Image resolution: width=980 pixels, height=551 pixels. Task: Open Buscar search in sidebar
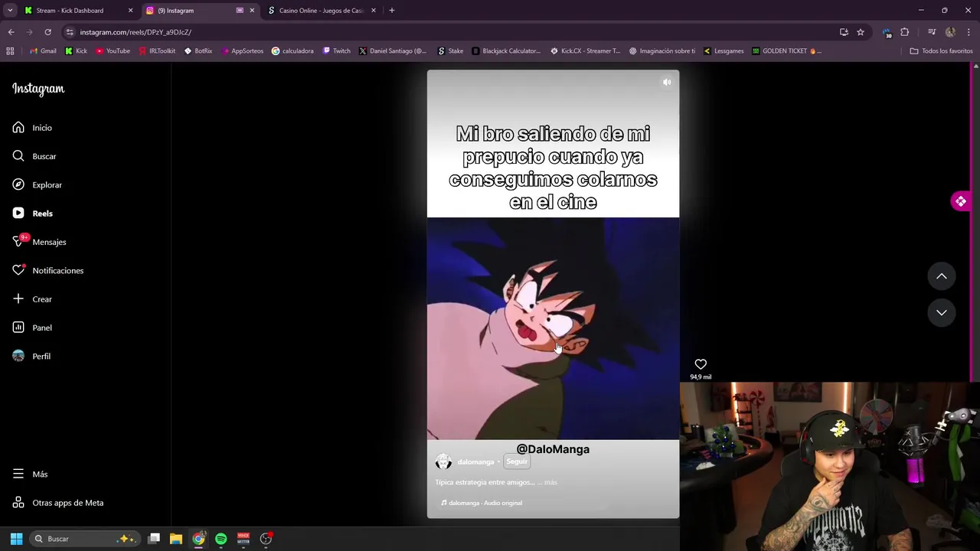(x=34, y=156)
